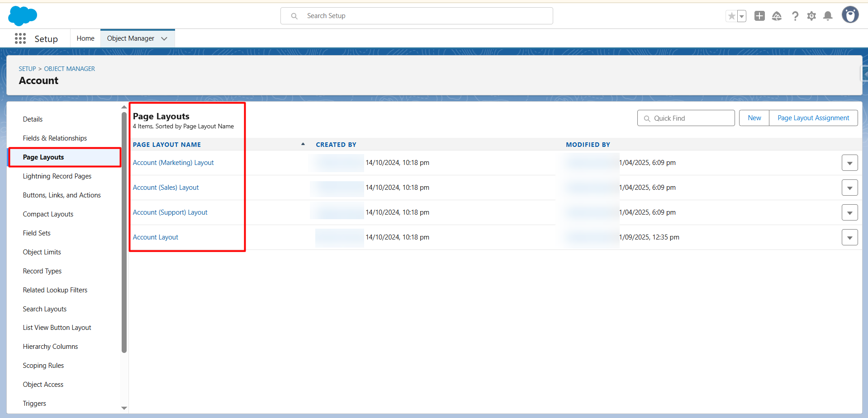Click the Quick Find search box

[686, 118]
